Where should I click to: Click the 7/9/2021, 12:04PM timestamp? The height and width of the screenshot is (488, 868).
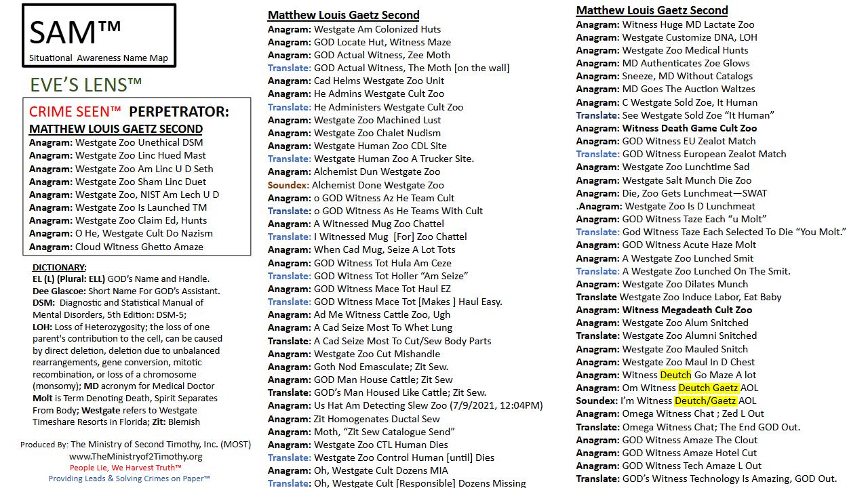497,405
